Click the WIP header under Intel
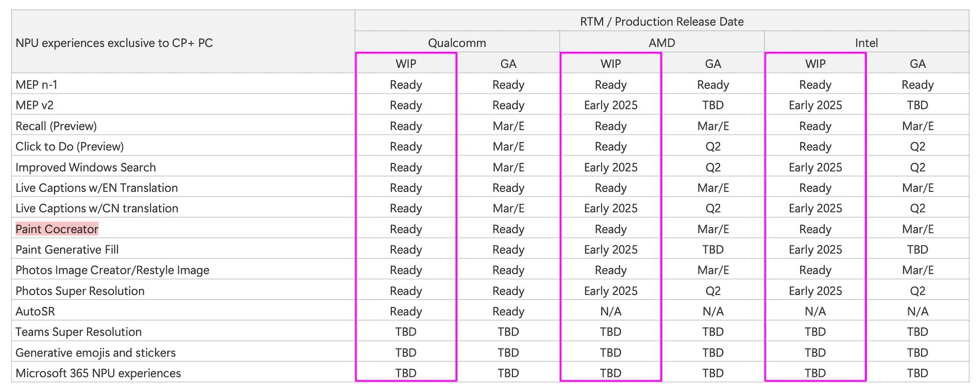Viewport: 980px width, 389px height. pos(815,64)
